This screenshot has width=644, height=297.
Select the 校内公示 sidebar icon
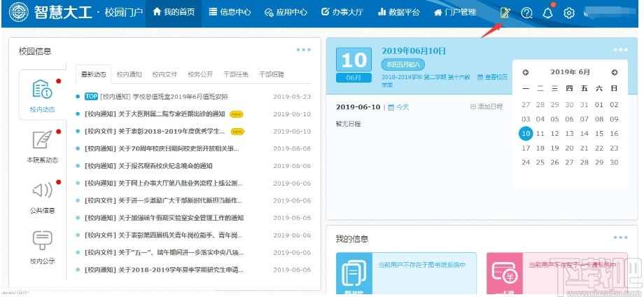pyautogui.click(x=42, y=240)
